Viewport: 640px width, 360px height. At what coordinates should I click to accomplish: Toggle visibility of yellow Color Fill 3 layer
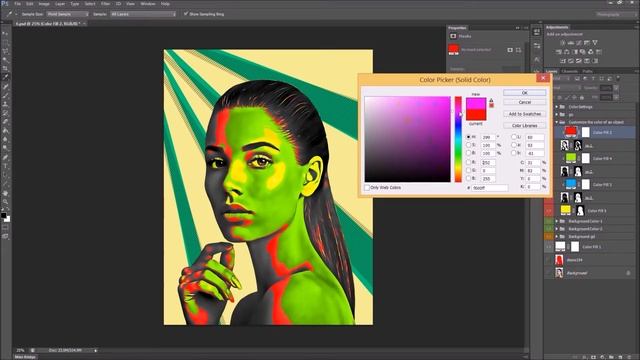click(549, 211)
